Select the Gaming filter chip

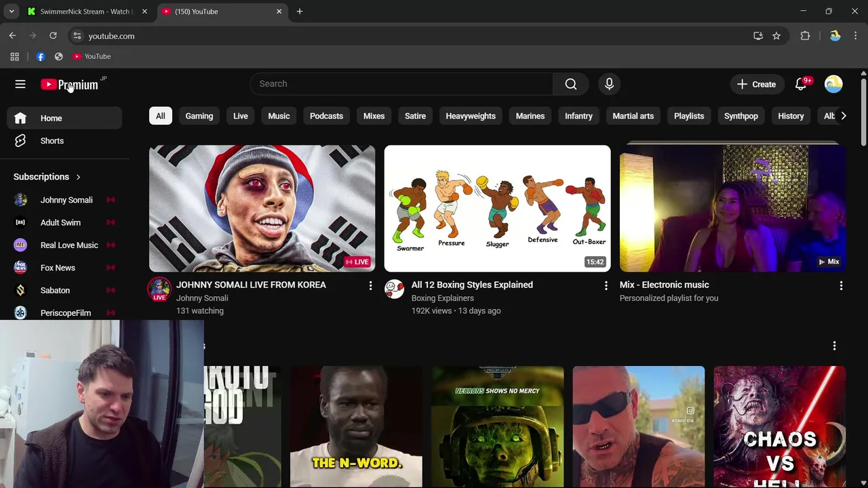coord(199,116)
